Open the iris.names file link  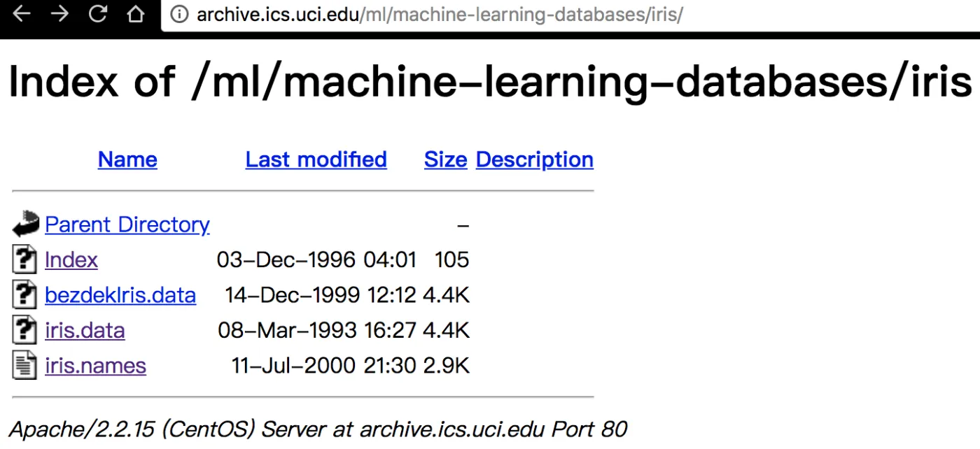tap(95, 366)
